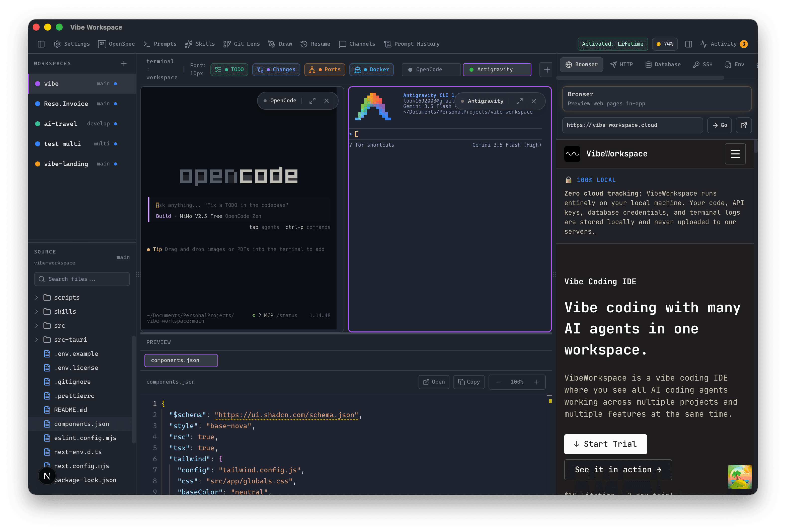Open the OpenSpec tool

coord(116,44)
